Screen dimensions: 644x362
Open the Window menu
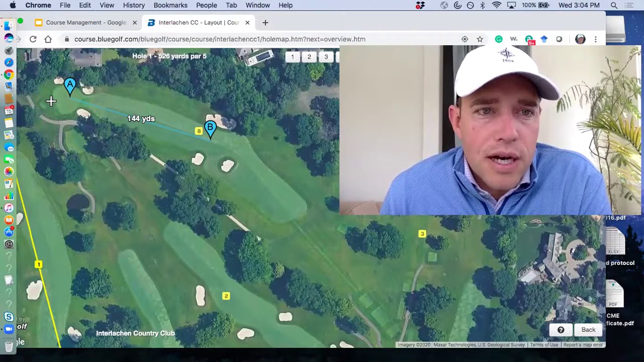point(258,5)
